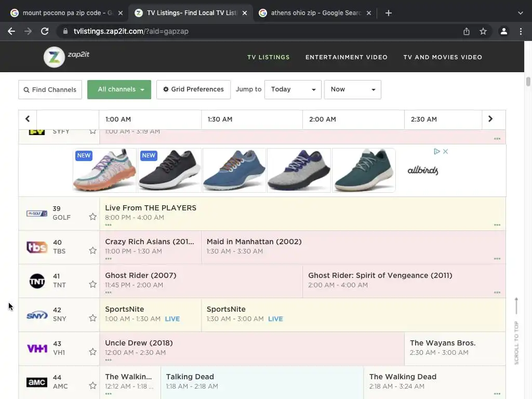Viewport: 532px width, 399px height.
Task: Click the browser share icon in the address bar
Action: click(467, 31)
